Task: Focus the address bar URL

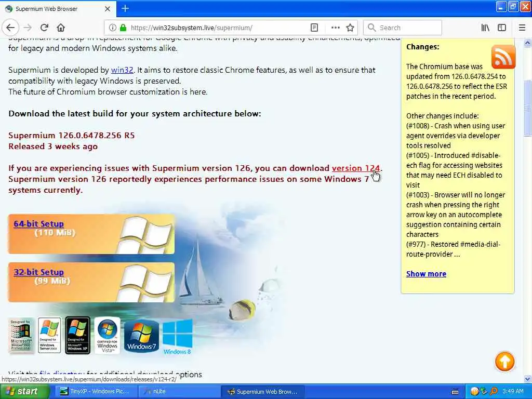Action: pyautogui.click(x=191, y=28)
